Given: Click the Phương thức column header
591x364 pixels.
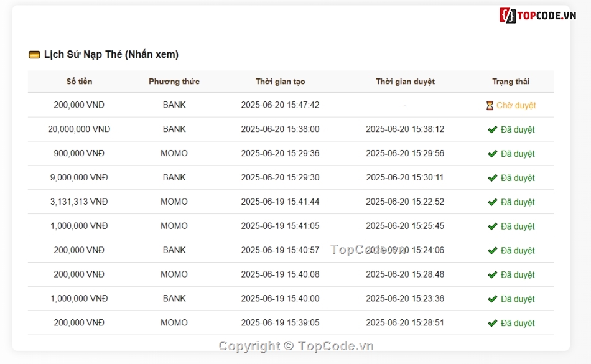Looking at the screenshot, I should [x=174, y=82].
